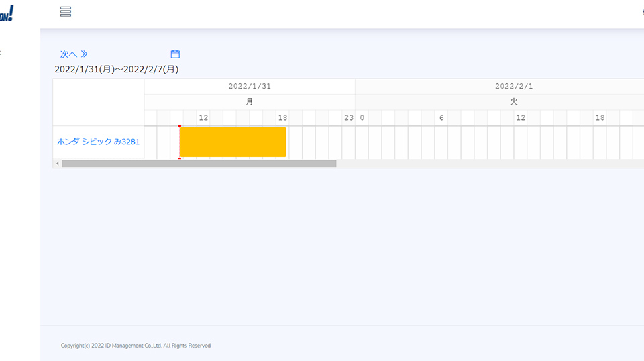Click the hour 23 label on 1/31

[349, 118]
